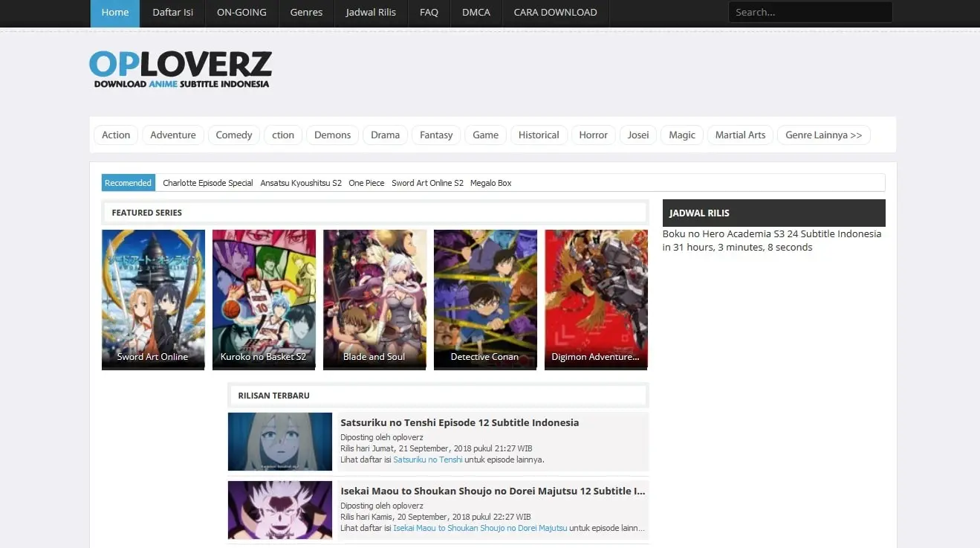
Task: Open Detective Conan featured poster
Action: tap(485, 298)
